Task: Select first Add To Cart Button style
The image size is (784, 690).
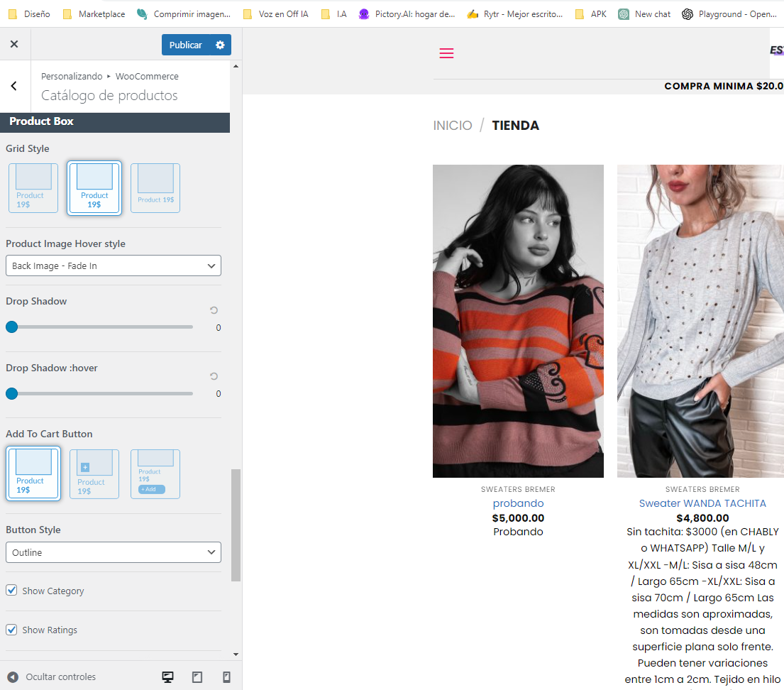Action: [33, 473]
